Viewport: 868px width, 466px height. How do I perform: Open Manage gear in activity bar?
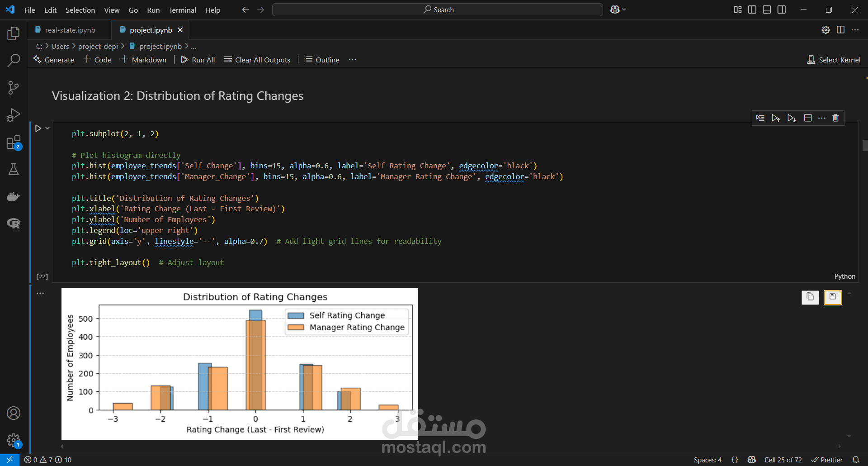tap(14, 440)
